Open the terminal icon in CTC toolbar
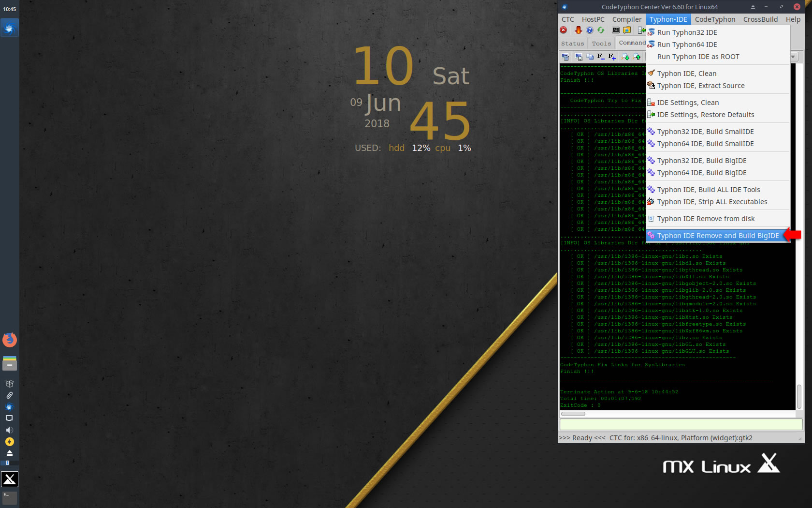812x508 pixels. pos(616,30)
